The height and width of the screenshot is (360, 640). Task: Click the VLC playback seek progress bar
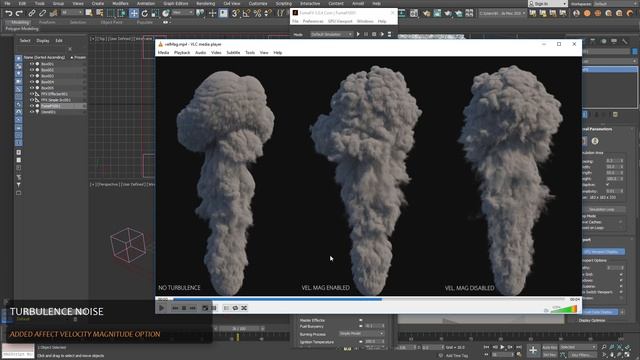tap(369, 299)
